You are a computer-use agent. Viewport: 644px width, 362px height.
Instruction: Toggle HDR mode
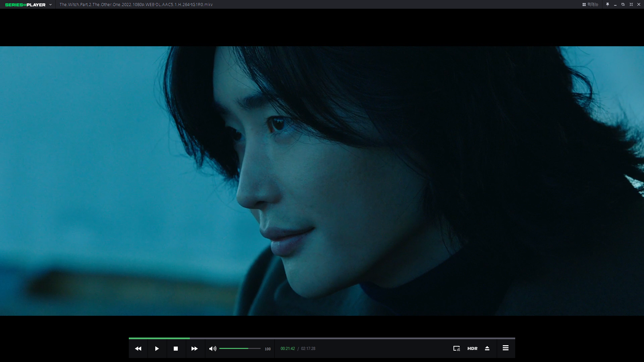point(472,349)
